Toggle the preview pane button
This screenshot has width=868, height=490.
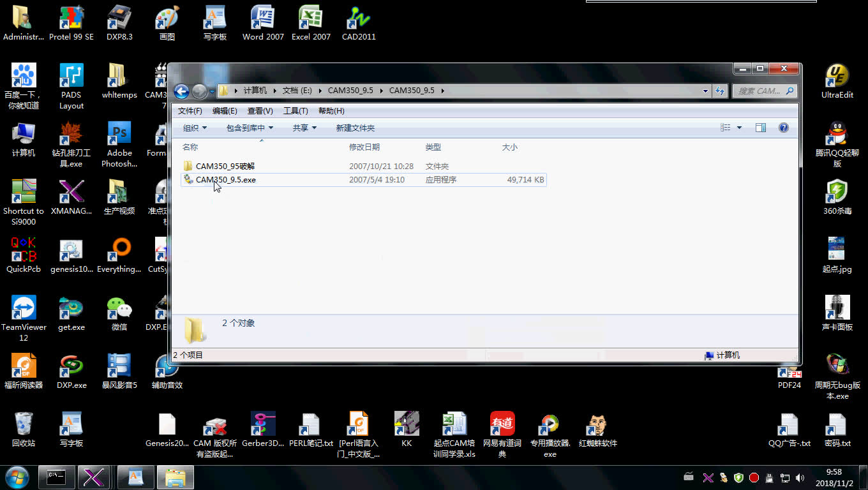point(761,128)
